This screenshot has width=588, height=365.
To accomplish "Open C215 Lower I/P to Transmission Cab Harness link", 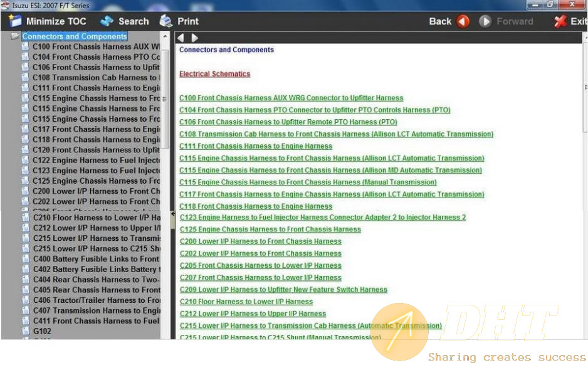I will pos(311,325).
